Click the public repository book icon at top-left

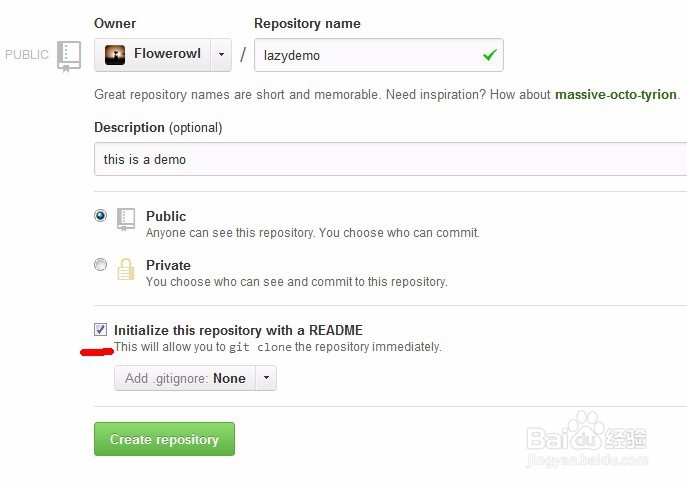pyautogui.click(x=69, y=55)
